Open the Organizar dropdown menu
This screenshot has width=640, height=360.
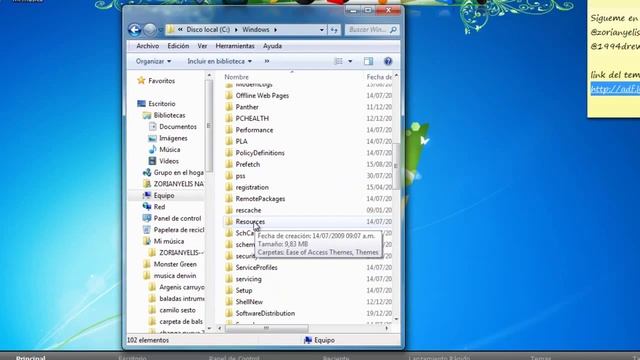(x=153, y=61)
